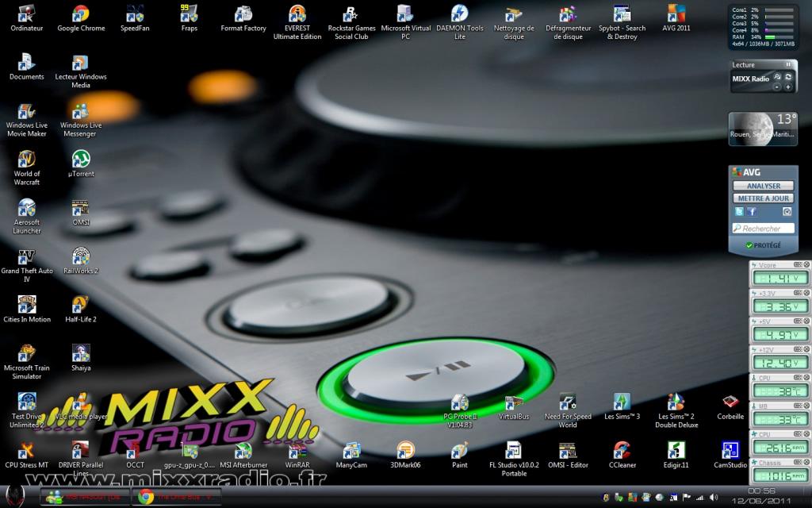Launch World of Warcraft
This screenshot has width=812, height=508.
pos(26,168)
